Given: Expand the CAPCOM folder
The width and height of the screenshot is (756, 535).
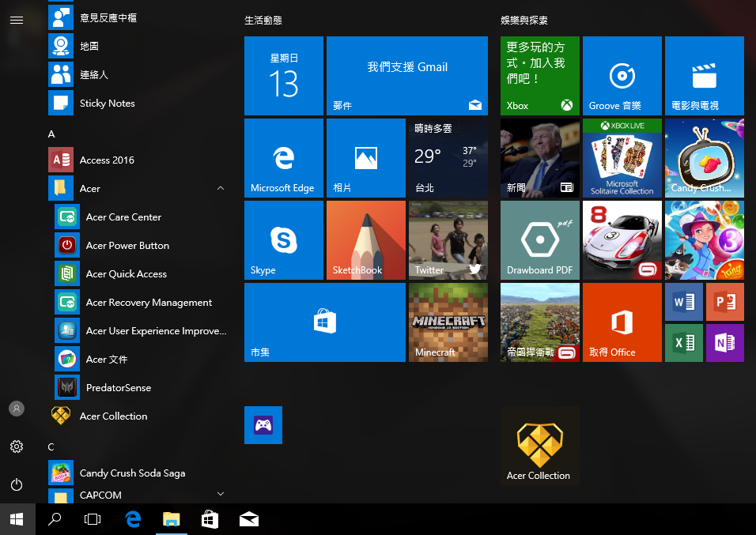Looking at the screenshot, I should point(220,495).
